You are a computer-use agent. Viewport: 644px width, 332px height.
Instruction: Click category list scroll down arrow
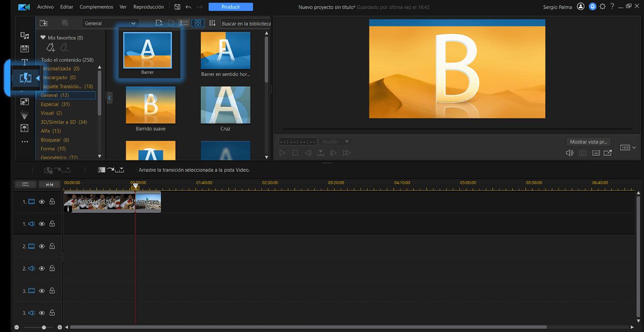100,156
